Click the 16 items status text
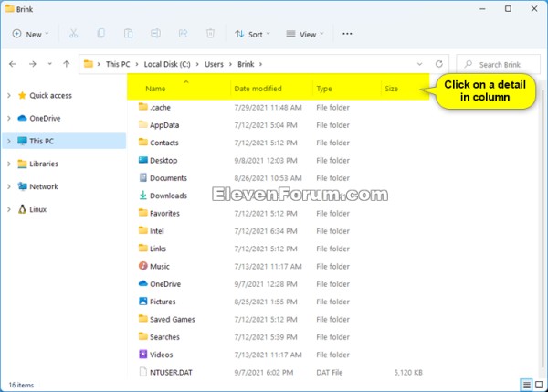Viewport: 548px width, 392px height. coord(21,385)
